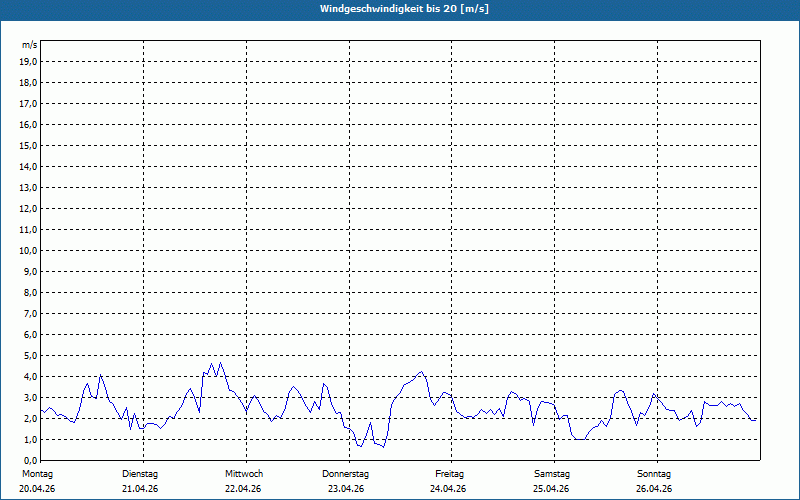Click the 'Montag' day label
The height and width of the screenshot is (500, 800).
(37, 474)
